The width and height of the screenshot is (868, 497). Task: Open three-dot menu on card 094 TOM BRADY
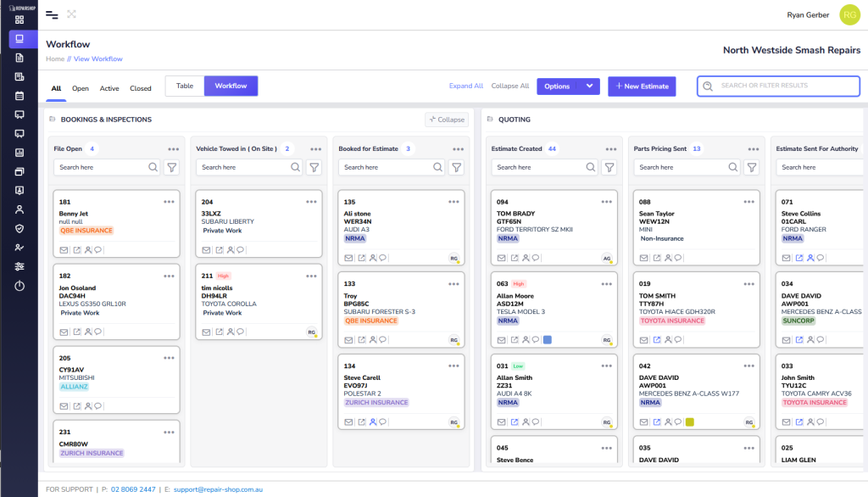pos(607,202)
